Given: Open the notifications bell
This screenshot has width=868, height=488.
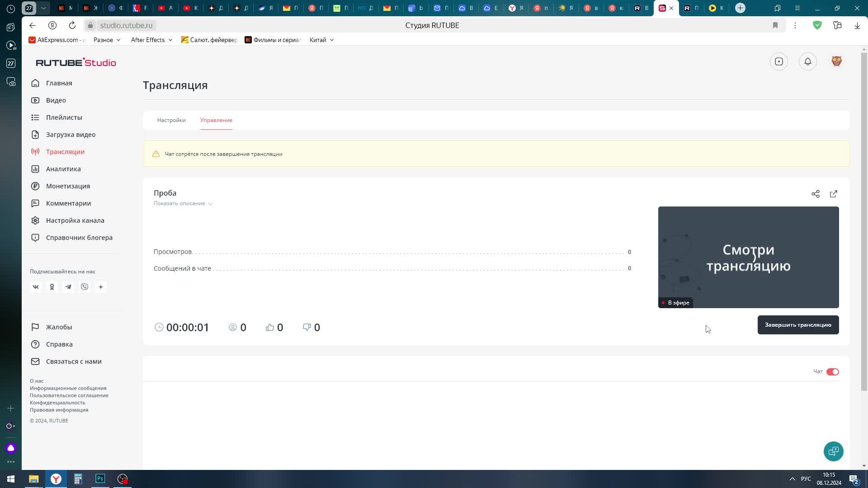Looking at the screenshot, I should [807, 61].
